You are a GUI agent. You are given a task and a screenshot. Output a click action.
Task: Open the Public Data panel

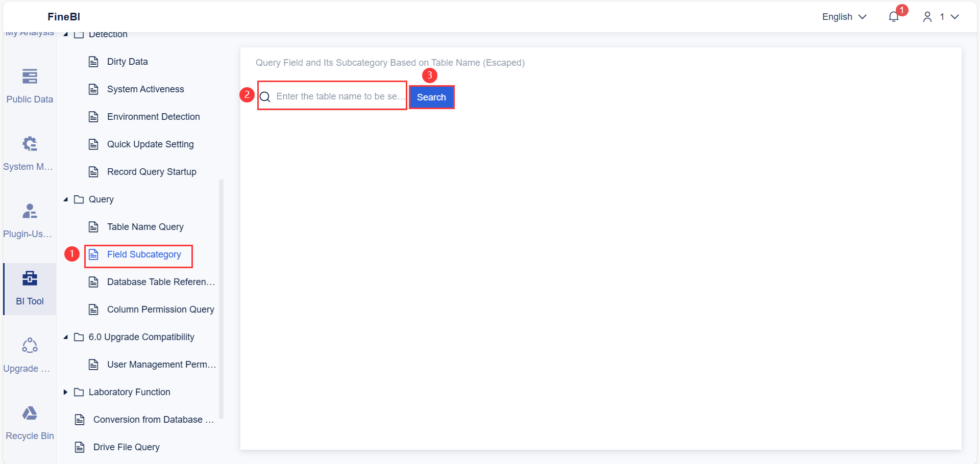point(29,86)
